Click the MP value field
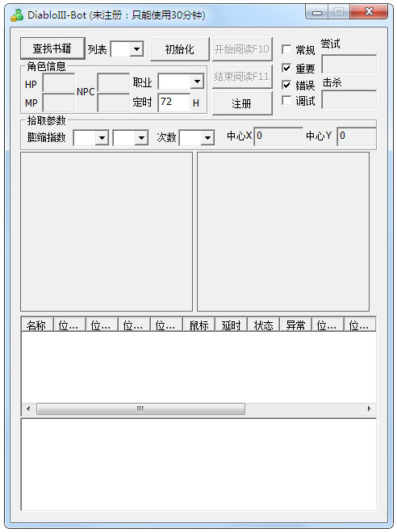The height and width of the screenshot is (532, 397). pyautogui.click(x=59, y=103)
